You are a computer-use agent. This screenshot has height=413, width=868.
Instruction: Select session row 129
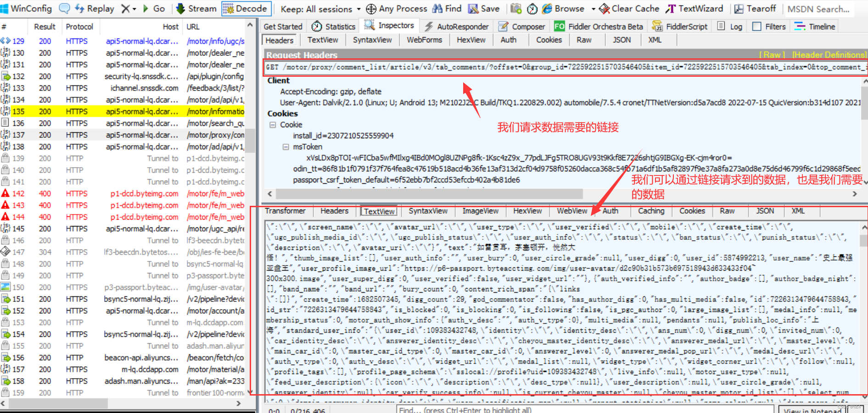[122, 41]
